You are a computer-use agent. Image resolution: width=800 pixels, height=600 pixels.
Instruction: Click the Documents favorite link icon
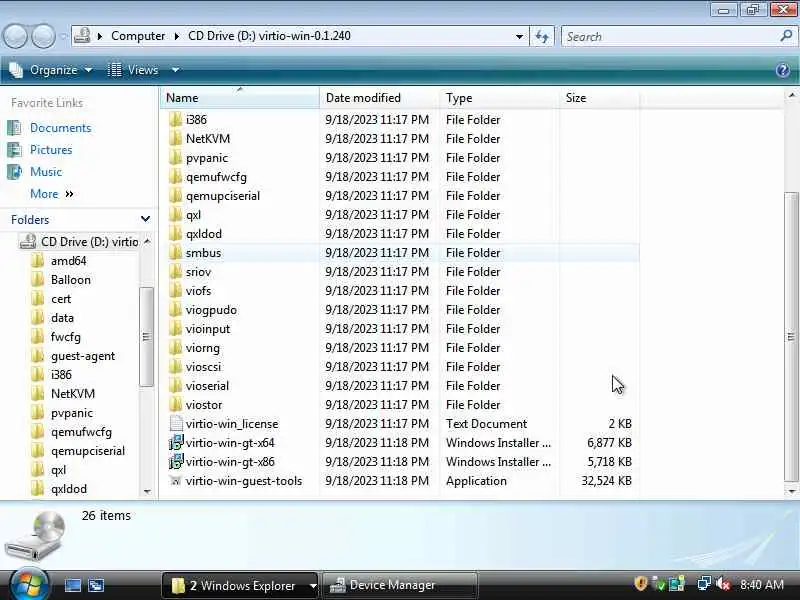pyautogui.click(x=14, y=128)
